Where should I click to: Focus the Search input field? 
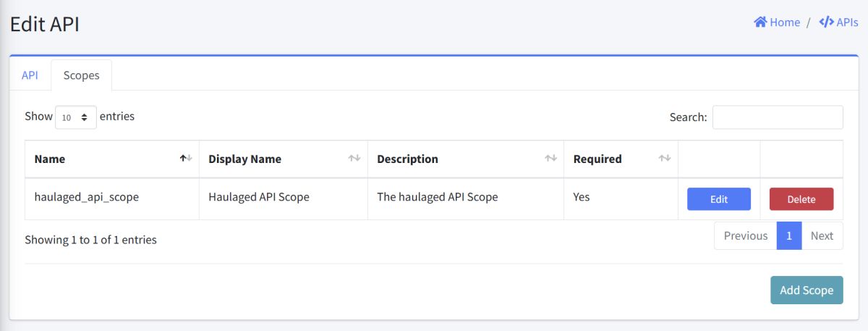pos(778,117)
